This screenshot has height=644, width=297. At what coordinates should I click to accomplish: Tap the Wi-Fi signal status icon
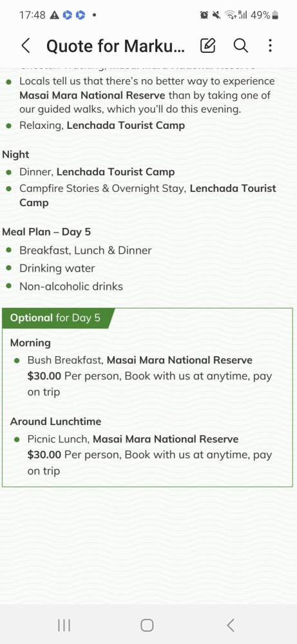pyautogui.click(x=231, y=15)
